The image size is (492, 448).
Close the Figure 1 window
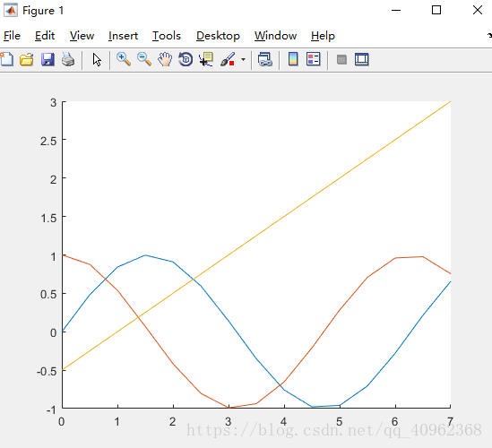pyautogui.click(x=478, y=11)
